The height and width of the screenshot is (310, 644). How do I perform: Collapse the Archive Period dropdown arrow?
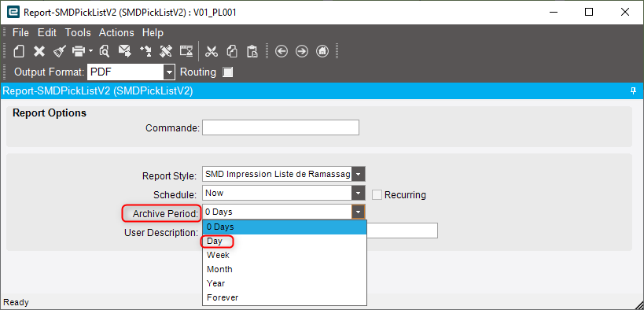[x=359, y=212]
